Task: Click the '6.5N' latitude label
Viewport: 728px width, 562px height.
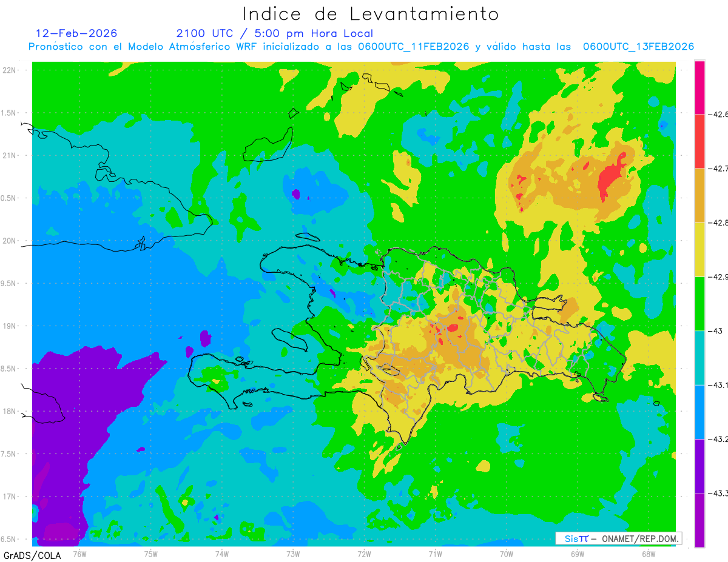Action: pyautogui.click(x=8, y=539)
